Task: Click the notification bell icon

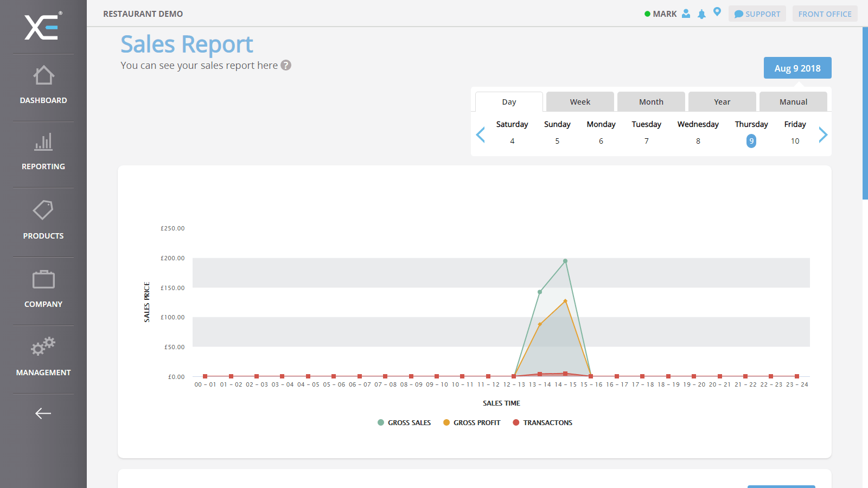Action: tap(701, 14)
